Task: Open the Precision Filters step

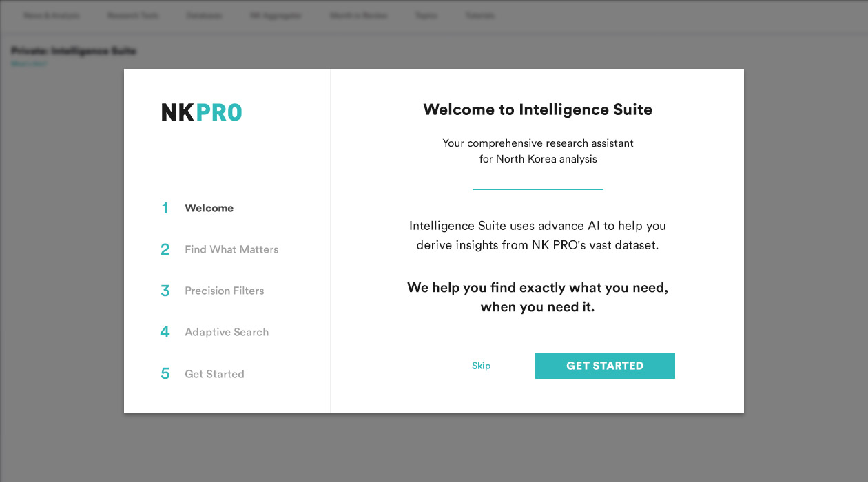Action: pyautogui.click(x=224, y=291)
